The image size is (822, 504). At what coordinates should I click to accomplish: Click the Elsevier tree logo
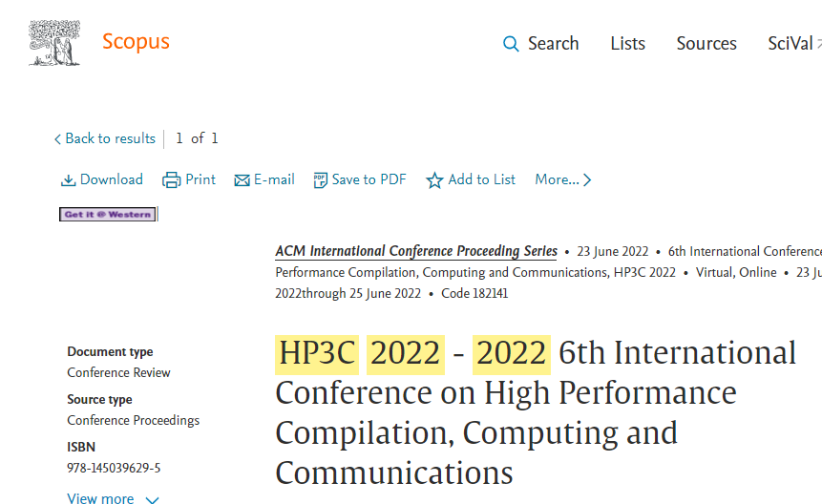coord(54,43)
